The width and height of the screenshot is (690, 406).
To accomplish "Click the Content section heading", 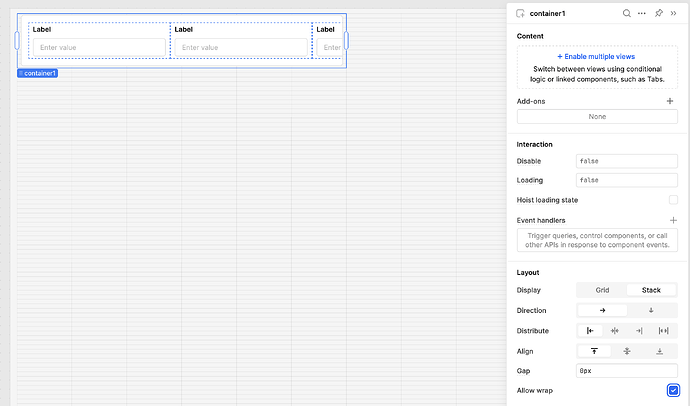I will point(530,36).
